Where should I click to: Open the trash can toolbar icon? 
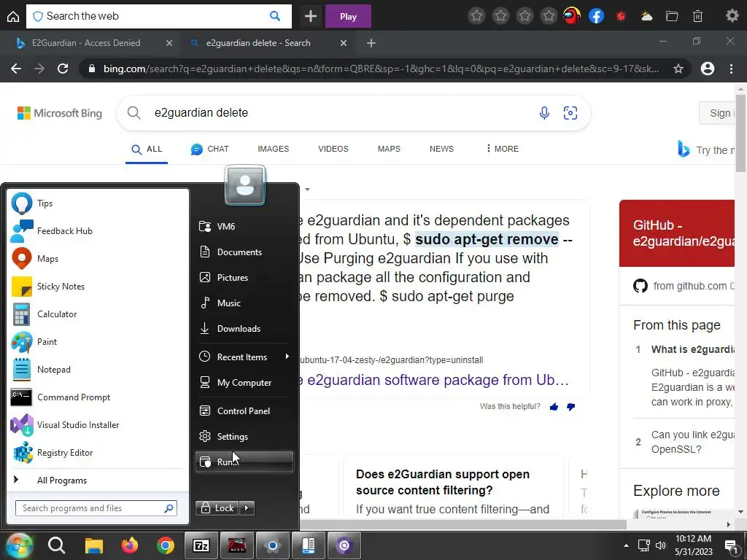tap(697, 16)
